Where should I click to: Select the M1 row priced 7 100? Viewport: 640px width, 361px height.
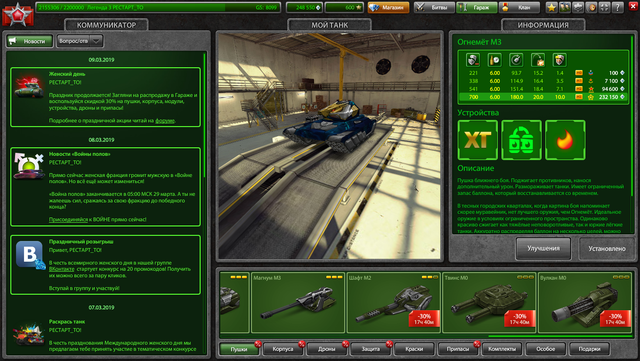point(543,81)
